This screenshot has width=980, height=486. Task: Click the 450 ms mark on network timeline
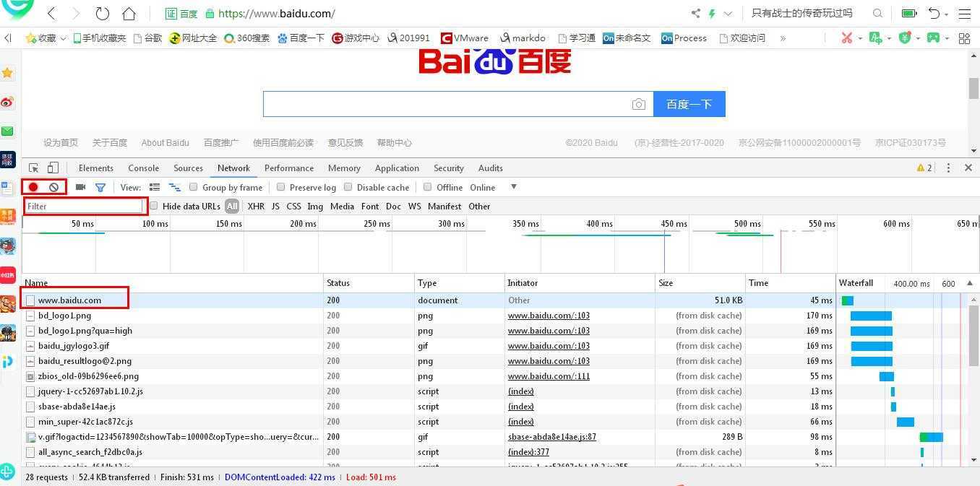(674, 224)
